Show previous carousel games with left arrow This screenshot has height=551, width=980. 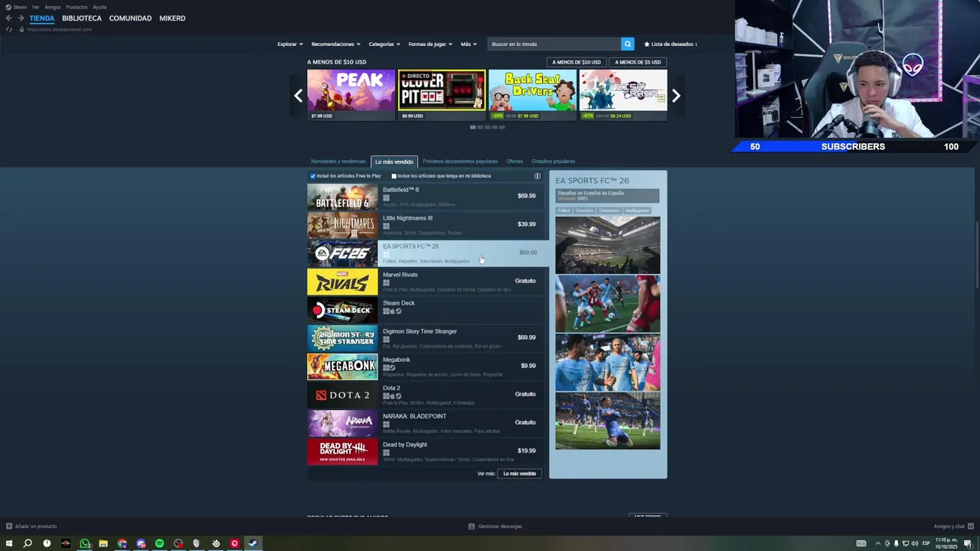(299, 96)
